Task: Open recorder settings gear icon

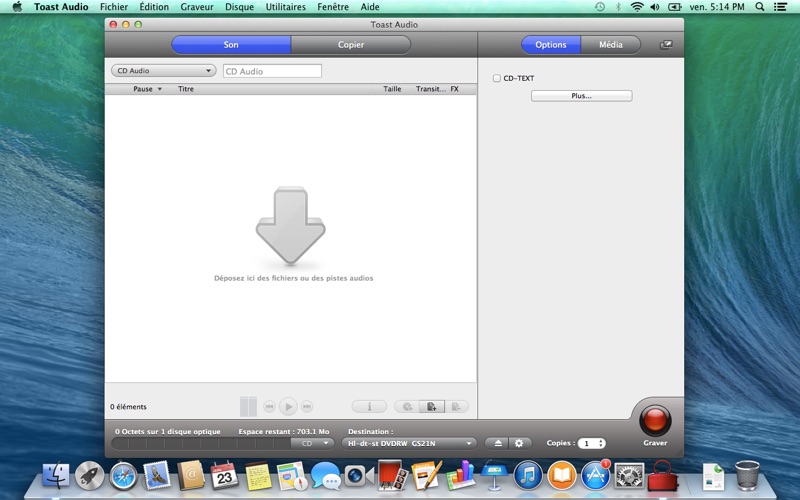Action: 519,443
